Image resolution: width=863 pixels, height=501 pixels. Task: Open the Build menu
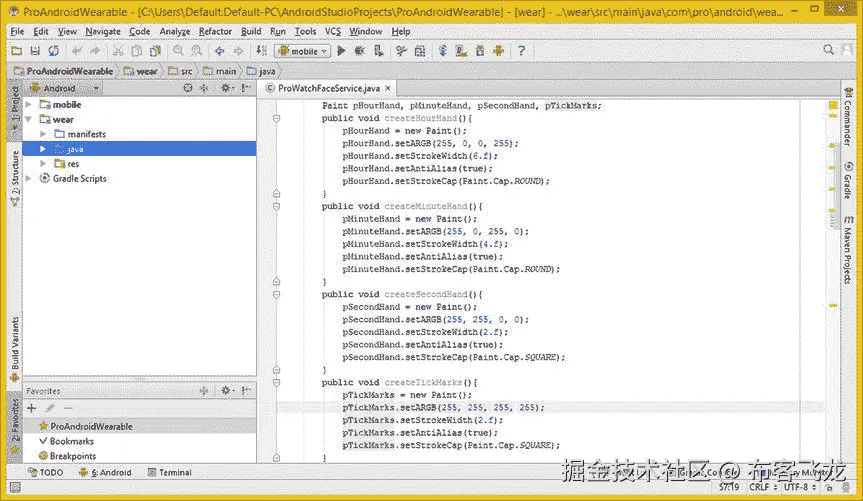(x=251, y=31)
